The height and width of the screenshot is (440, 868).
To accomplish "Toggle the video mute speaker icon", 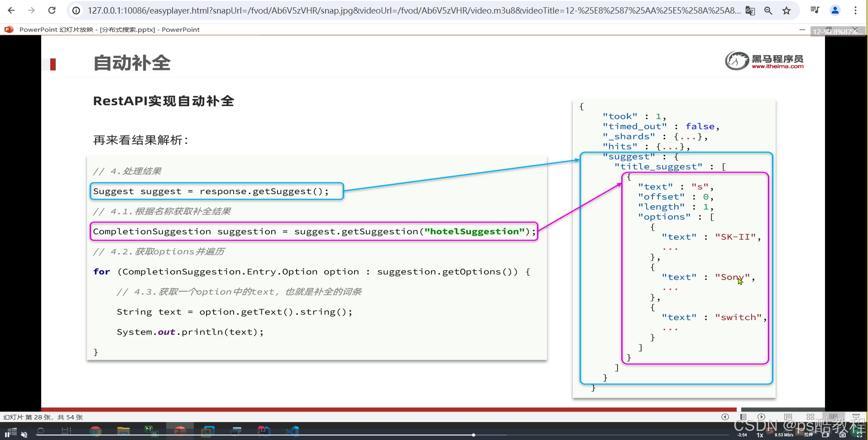I will (24, 435).
